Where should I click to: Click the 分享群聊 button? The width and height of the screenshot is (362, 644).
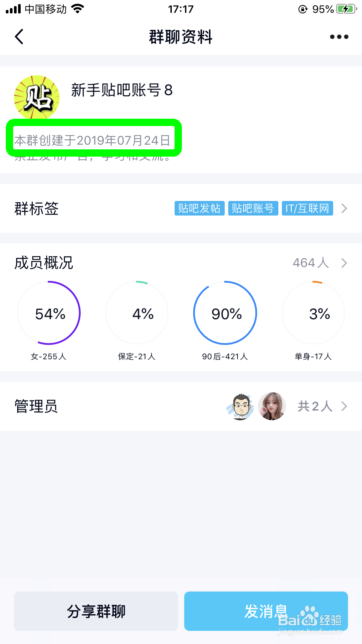[x=96, y=611]
